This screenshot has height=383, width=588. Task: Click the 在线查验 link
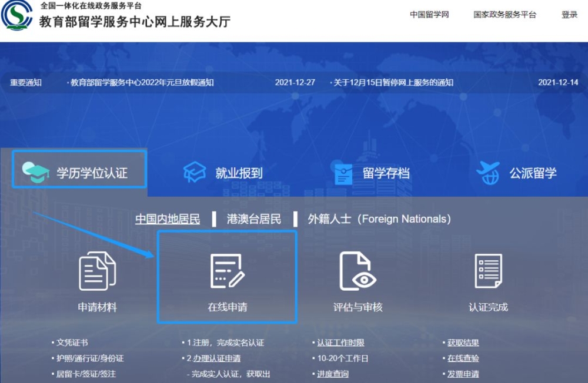click(463, 358)
